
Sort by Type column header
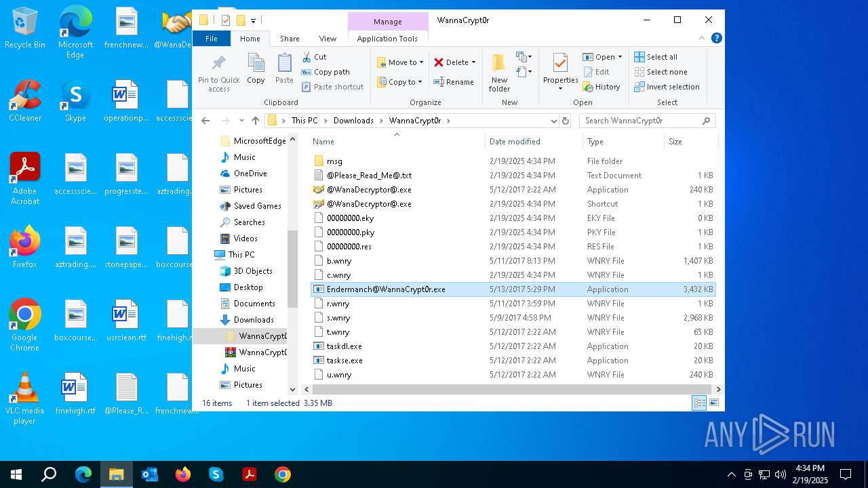point(623,141)
